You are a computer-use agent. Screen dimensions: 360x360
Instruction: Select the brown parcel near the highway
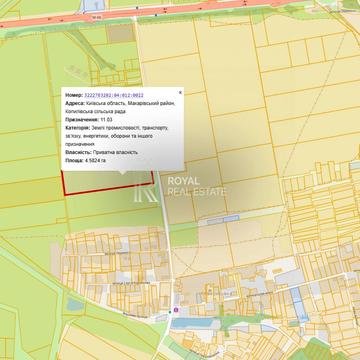[x=121, y=33]
